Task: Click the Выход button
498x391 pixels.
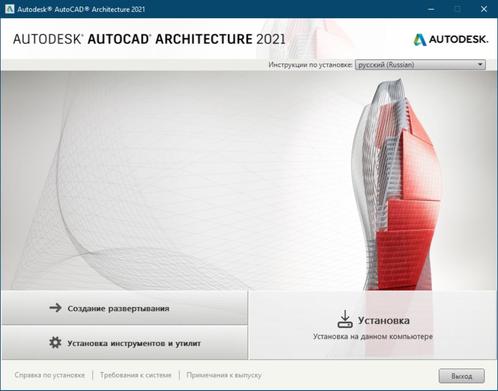Action: (462, 376)
